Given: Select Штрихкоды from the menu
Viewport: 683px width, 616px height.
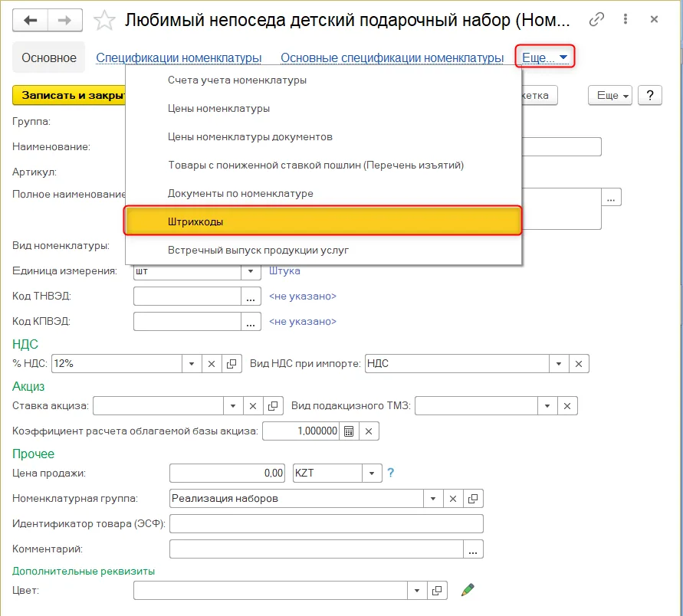Looking at the screenshot, I should [x=323, y=221].
